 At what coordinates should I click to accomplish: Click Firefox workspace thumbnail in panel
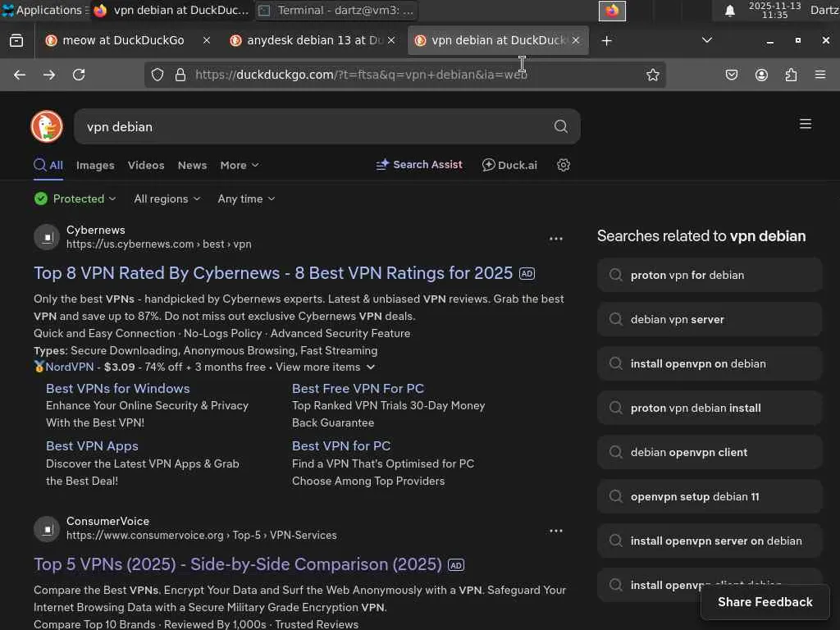(x=612, y=11)
